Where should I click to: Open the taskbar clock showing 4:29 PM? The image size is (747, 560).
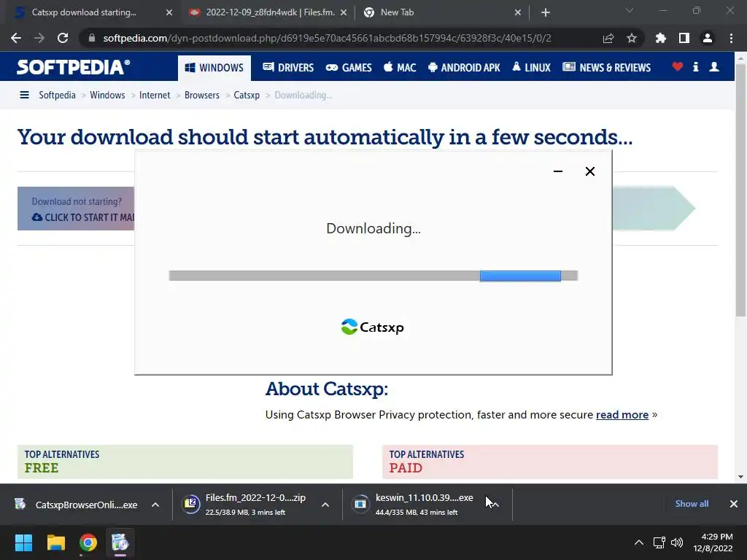pos(713,542)
